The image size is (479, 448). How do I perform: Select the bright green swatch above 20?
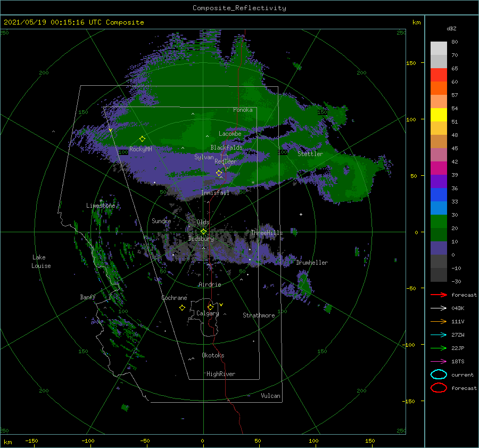439,221
